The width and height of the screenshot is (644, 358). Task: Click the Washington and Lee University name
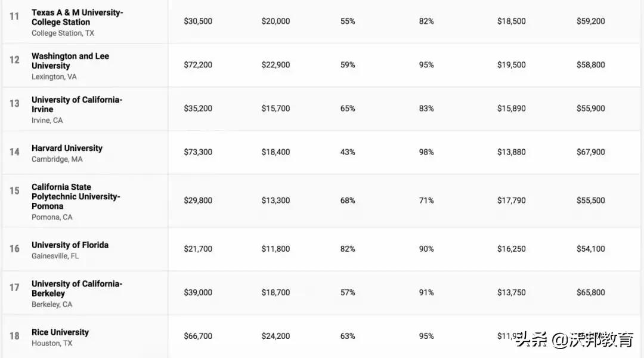70,61
